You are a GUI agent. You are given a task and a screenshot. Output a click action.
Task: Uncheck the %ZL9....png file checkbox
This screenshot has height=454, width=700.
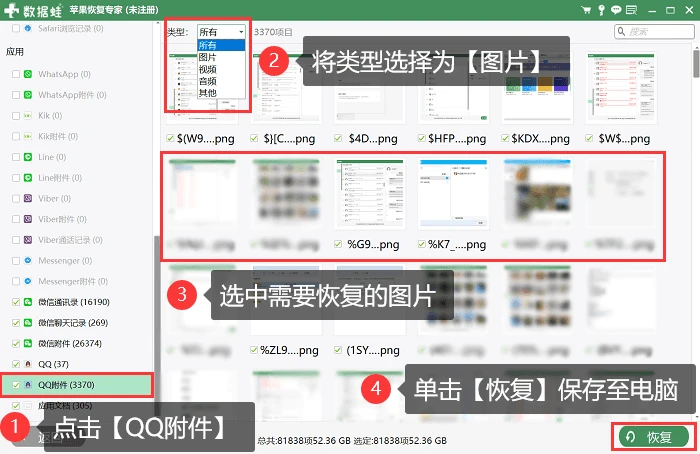tap(254, 350)
